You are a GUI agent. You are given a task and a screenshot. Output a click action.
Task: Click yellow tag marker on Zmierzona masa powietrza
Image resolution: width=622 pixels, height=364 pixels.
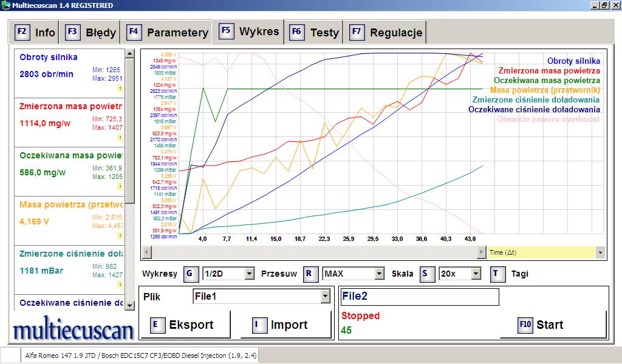(x=120, y=138)
